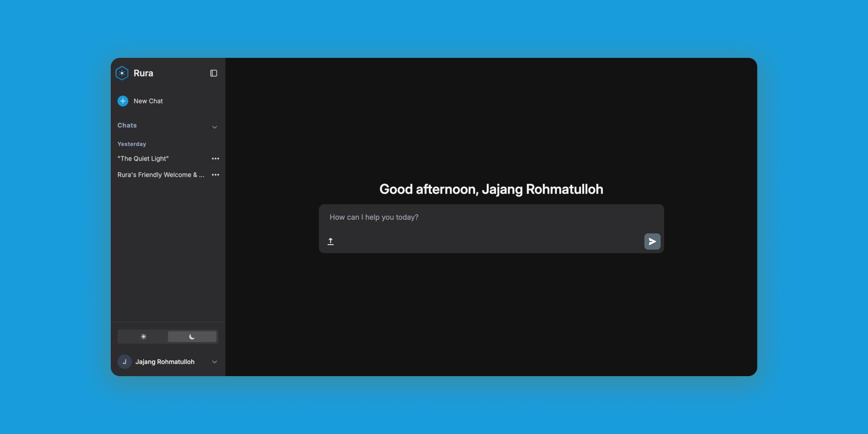Switch to light mode with sun toggle
Screen dimensions: 868x434
[143, 337]
